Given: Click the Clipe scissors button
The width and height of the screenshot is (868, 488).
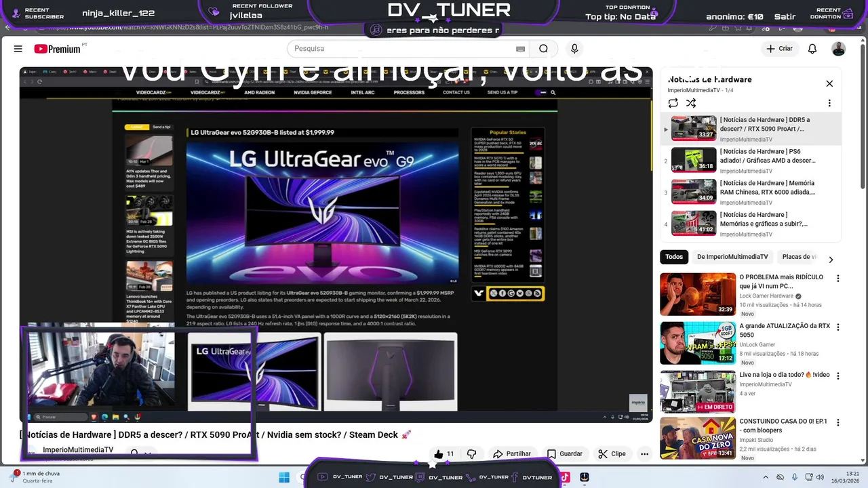Looking at the screenshot, I should pyautogui.click(x=612, y=454).
